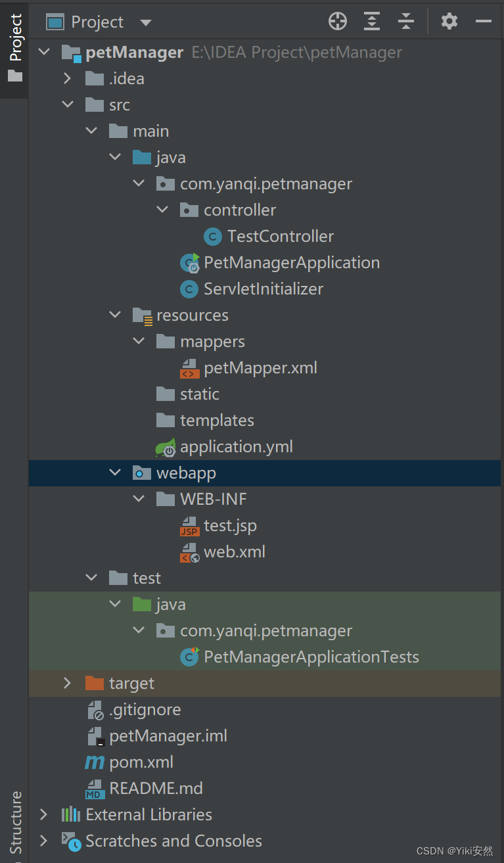The height and width of the screenshot is (863, 504).
Task: Collapse the java folder under main
Action: point(115,157)
